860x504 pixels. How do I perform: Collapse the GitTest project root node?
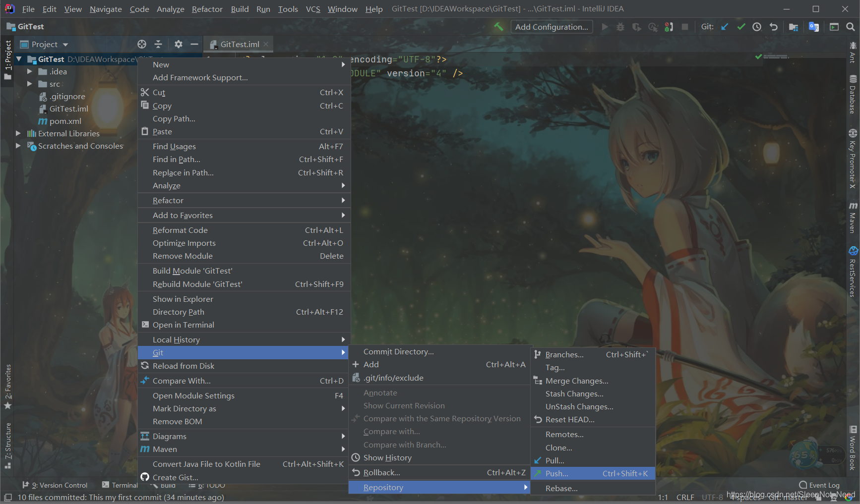19,59
